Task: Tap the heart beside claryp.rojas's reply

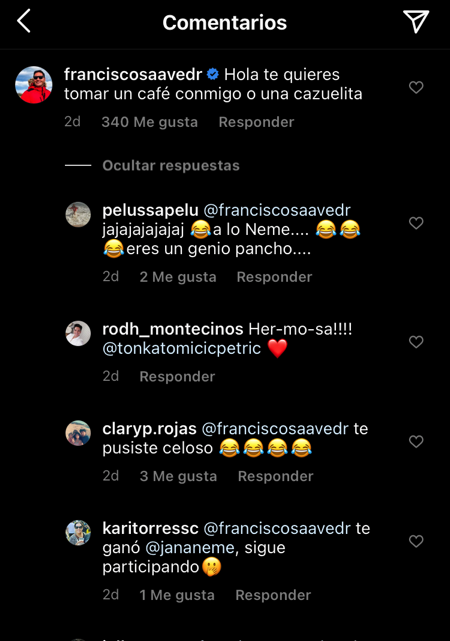Action: pos(416,442)
